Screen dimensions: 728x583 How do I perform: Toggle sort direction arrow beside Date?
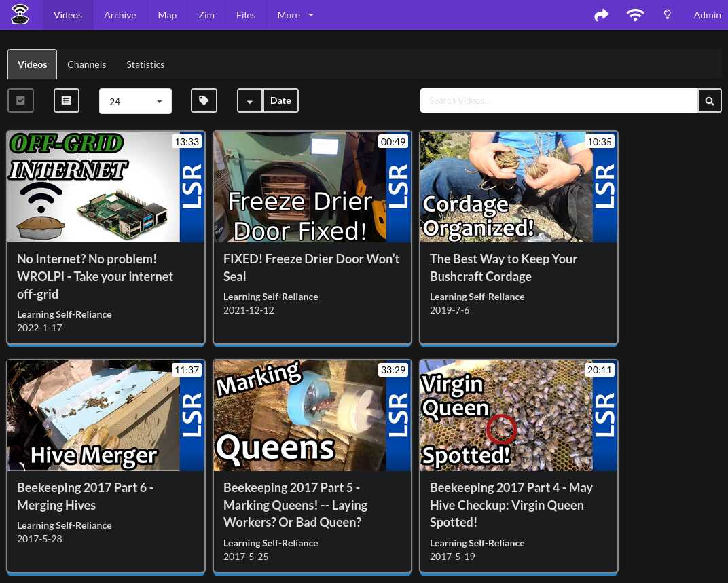click(x=250, y=101)
